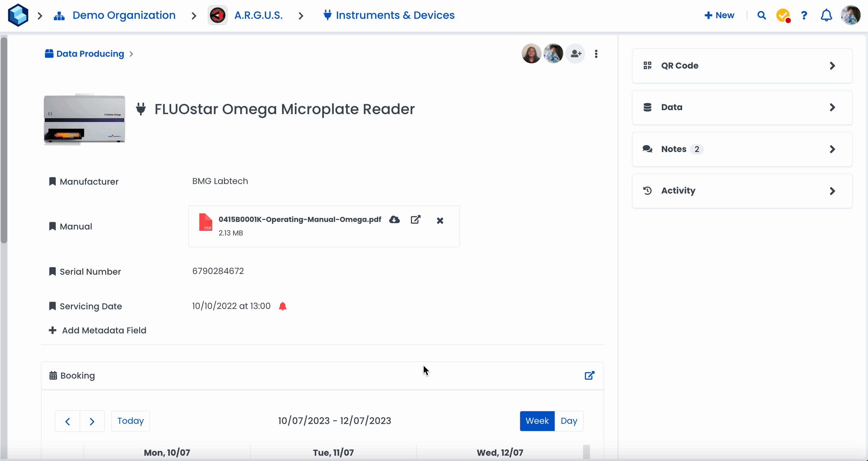
Task: Select Week view in booking calendar
Action: pos(537,421)
